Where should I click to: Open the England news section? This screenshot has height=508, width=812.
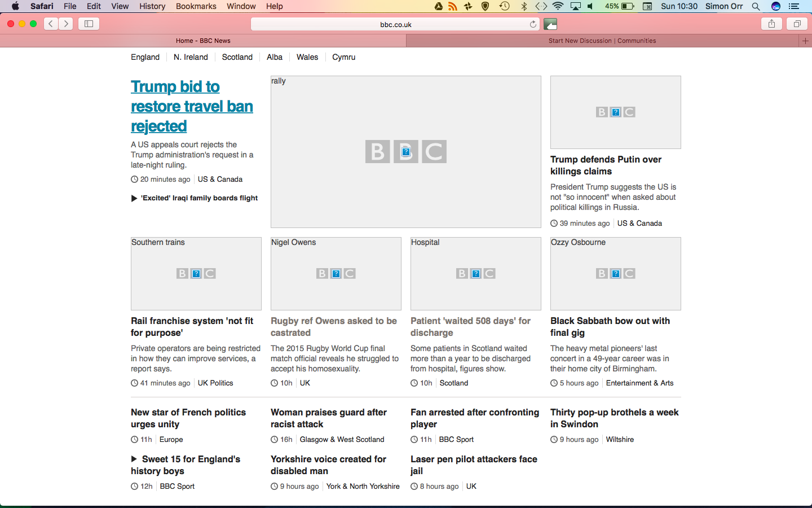[145, 57]
